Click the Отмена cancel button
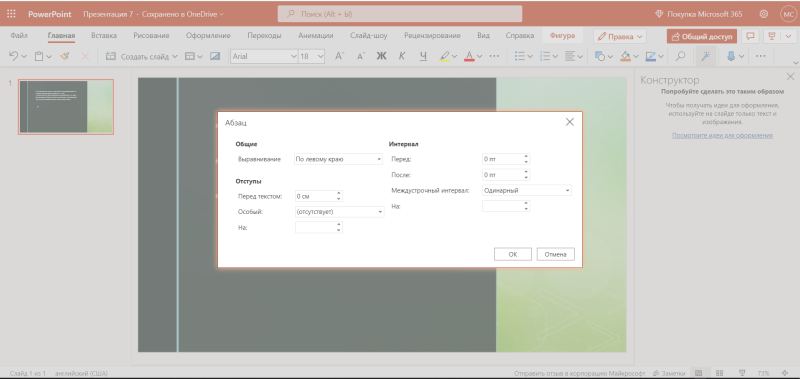Viewport: 800px width, 379px height. click(556, 254)
